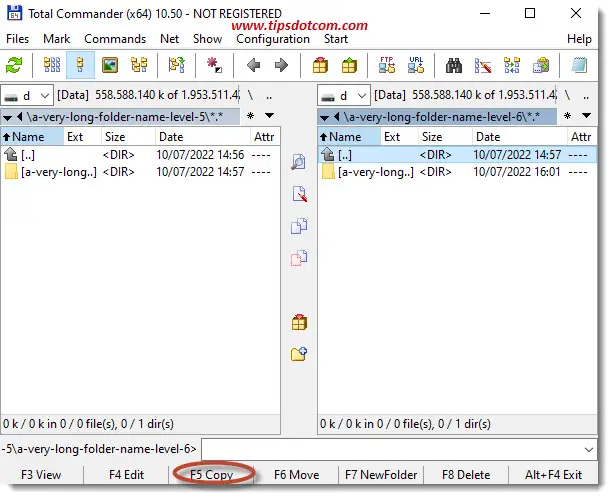
Task: Click the F4 Edit button
Action: coord(126,475)
